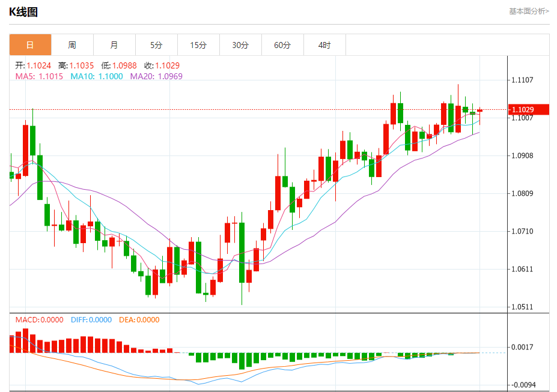The image size is (557, 392).
Task: Click the red 1.1029 current price tag
Action: coord(529,110)
